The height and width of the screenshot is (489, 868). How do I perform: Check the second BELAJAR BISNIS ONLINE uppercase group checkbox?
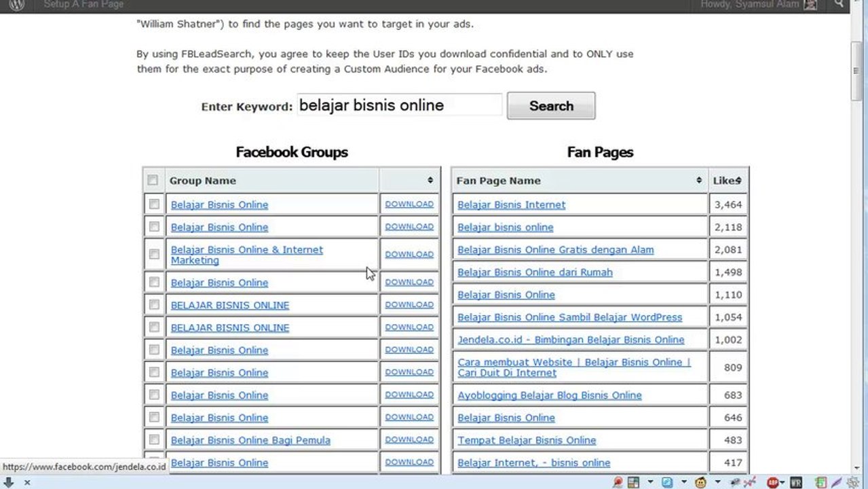154,327
